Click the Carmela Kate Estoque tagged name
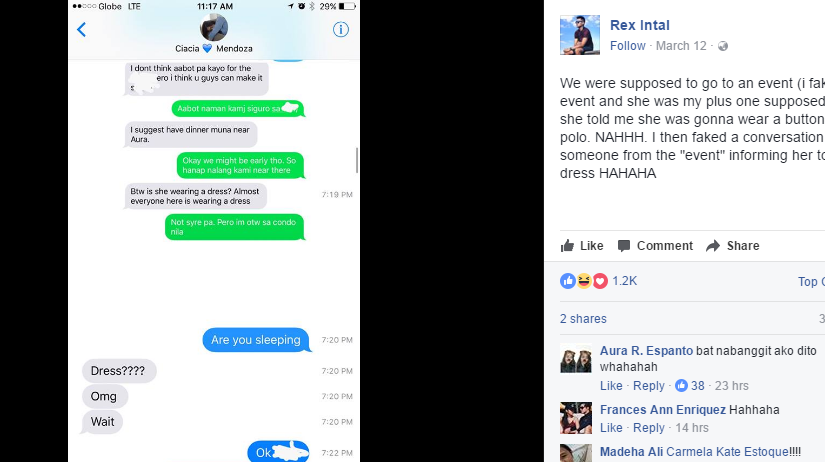The width and height of the screenshot is (825, 462). click(727, 452)
